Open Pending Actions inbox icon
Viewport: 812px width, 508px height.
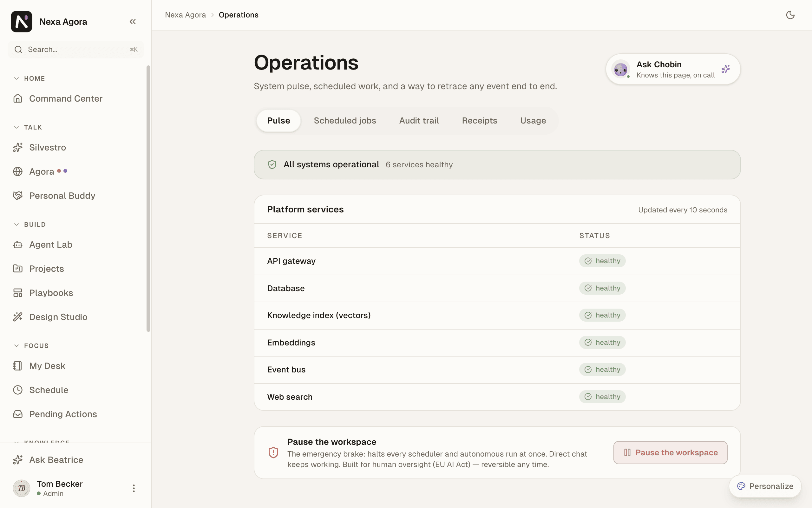pyautogui.click(x=18, y=414)
